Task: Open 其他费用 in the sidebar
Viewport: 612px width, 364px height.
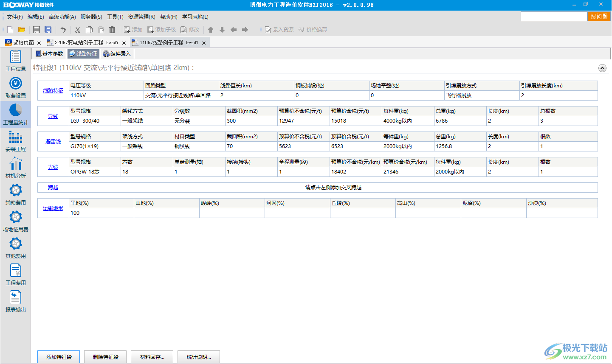Action: (16, 248)
